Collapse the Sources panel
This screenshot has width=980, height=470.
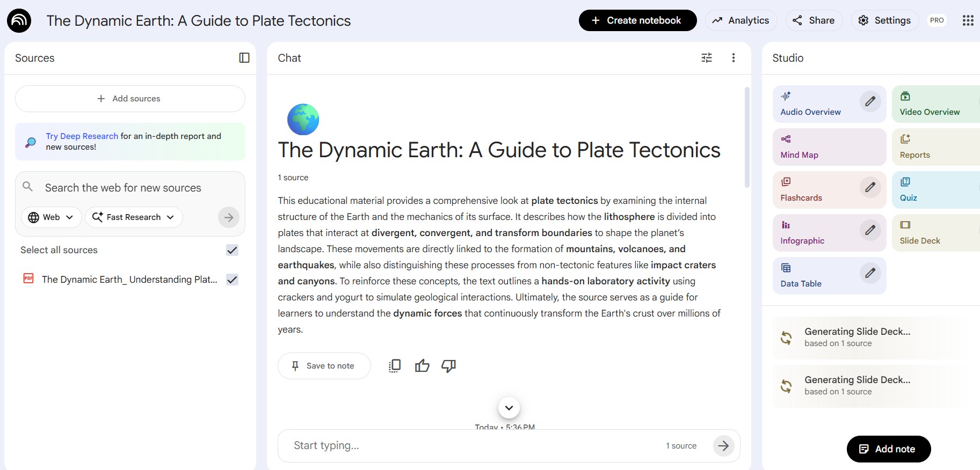244,58
